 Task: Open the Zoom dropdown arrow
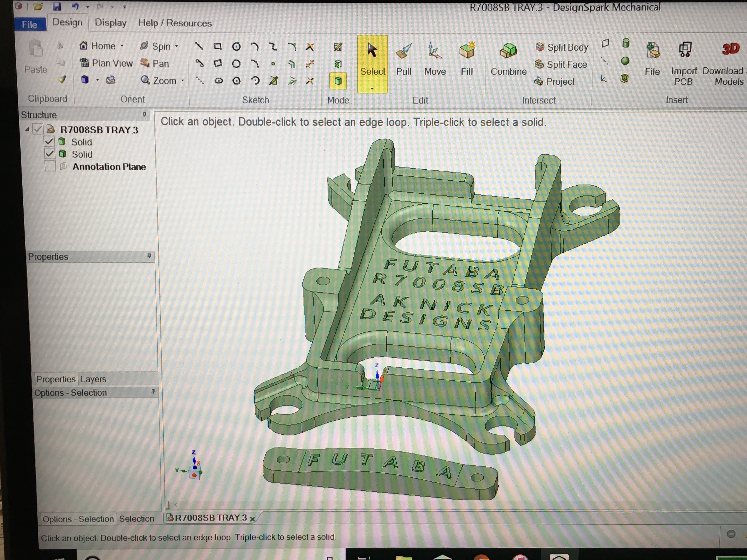[x=183, y=81]
